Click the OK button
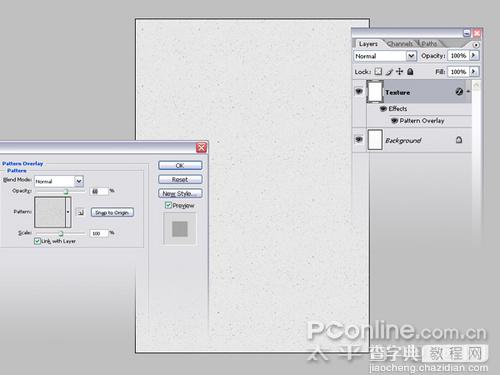The height and width of the screenshot is (375, 500). pyautogui.click(x=180, y=165)
